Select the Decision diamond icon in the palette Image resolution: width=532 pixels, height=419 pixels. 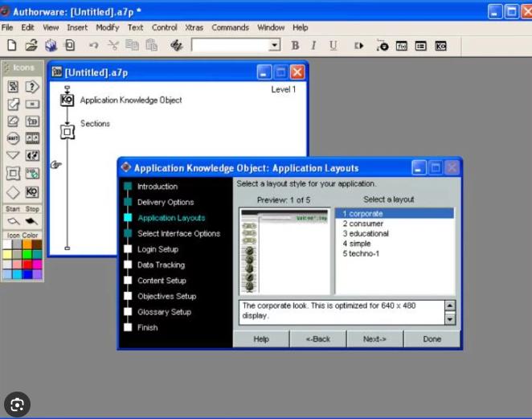click(x=13, y=192)
